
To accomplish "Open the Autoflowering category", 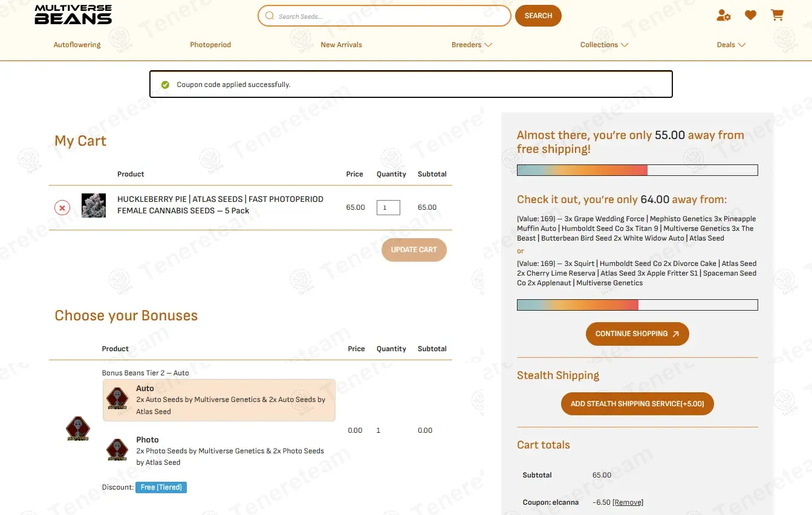I will [77, 45].
